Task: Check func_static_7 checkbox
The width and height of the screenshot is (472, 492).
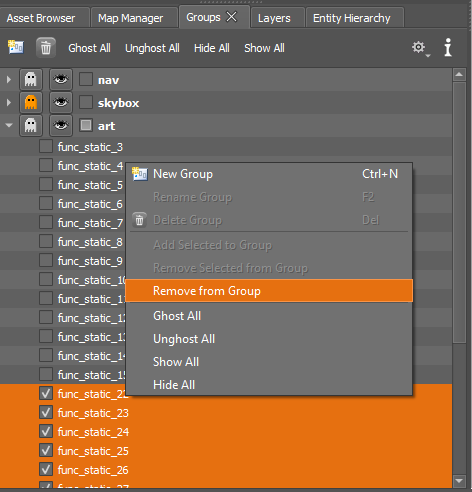Action: point(46,222)
